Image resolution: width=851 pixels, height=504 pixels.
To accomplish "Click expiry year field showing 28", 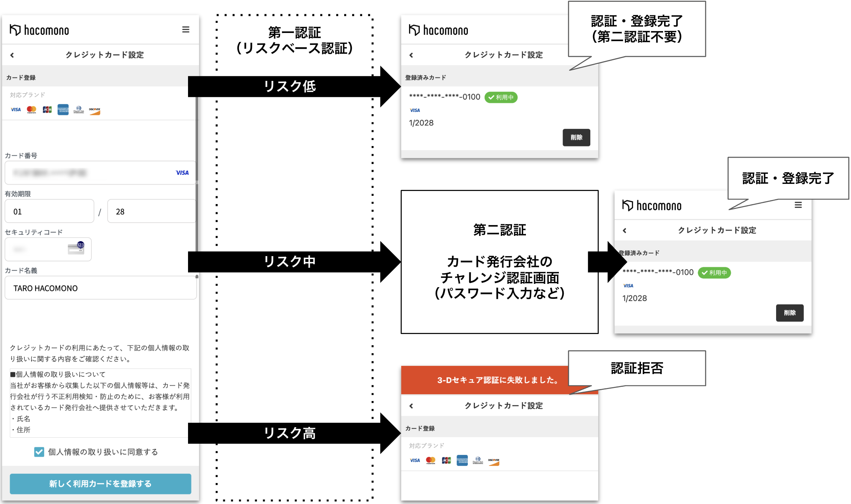I will [151, 212].
